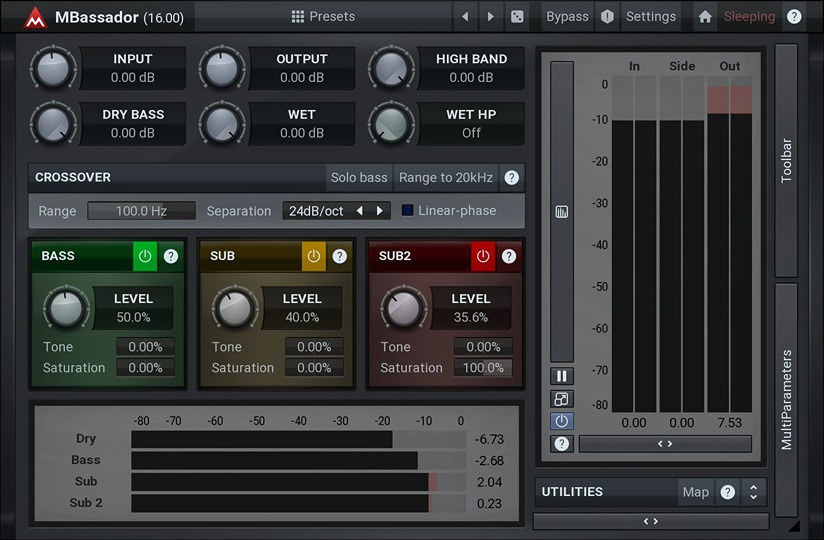The image size is (824, 540).
Task: Select the next preset arrow
Action: click(x=490, y=17)
